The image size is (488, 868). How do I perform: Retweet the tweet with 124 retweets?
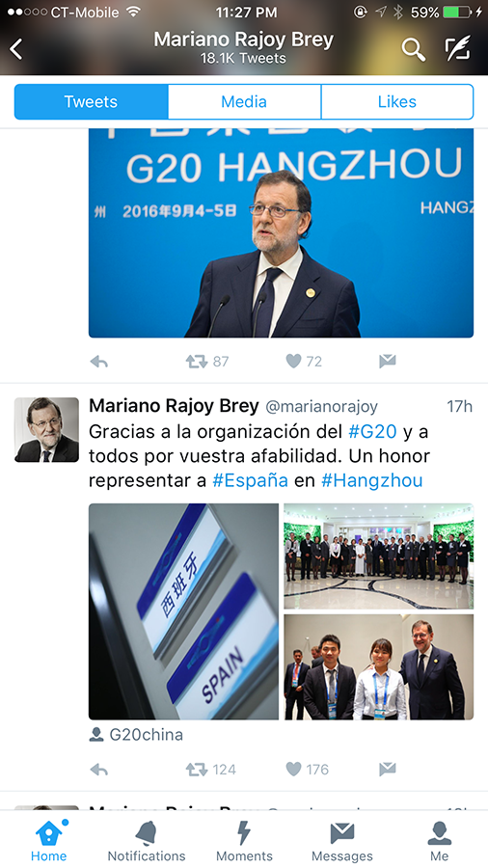pyautogui.click(x=197, y=770)
